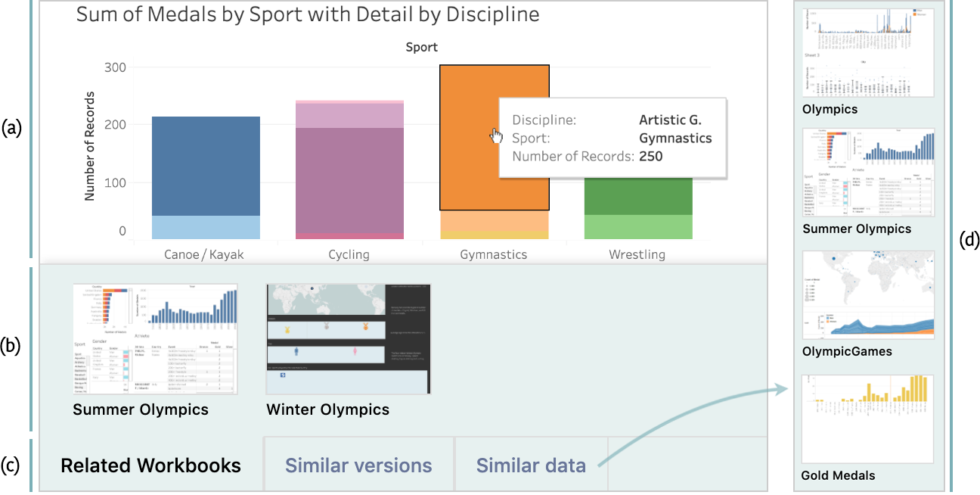Click the Winter Olympics workbook title link
The image size is (980, 495).
click(328, 409)
